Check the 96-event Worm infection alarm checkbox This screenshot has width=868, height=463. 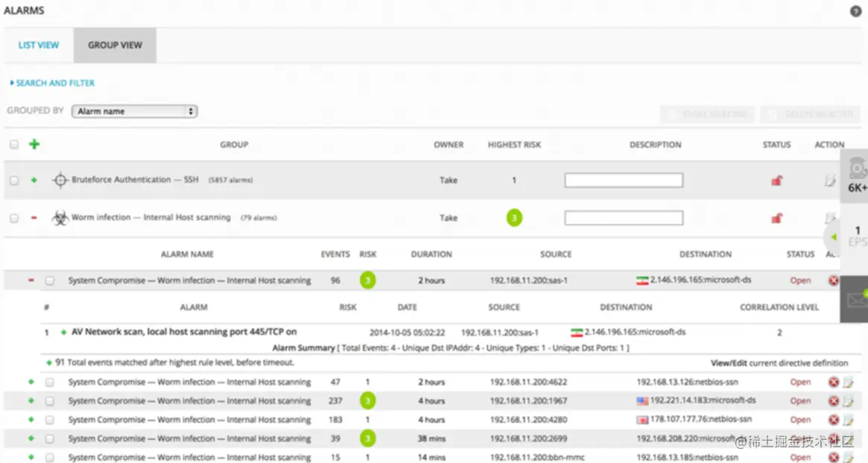click(50, 281)
